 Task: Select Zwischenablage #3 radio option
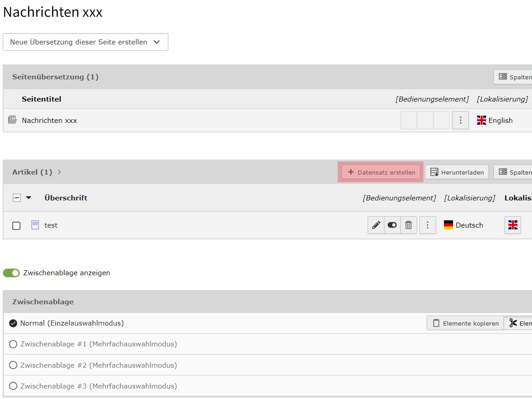point(13,386)
